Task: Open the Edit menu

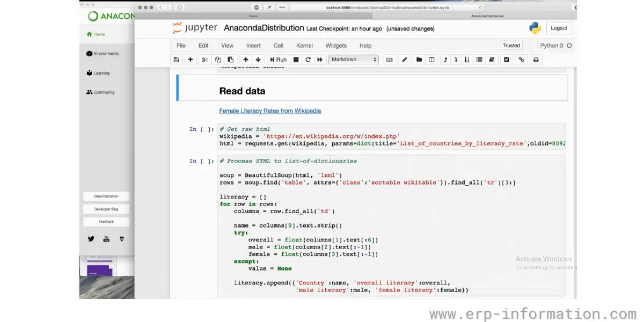Action: 203,46
